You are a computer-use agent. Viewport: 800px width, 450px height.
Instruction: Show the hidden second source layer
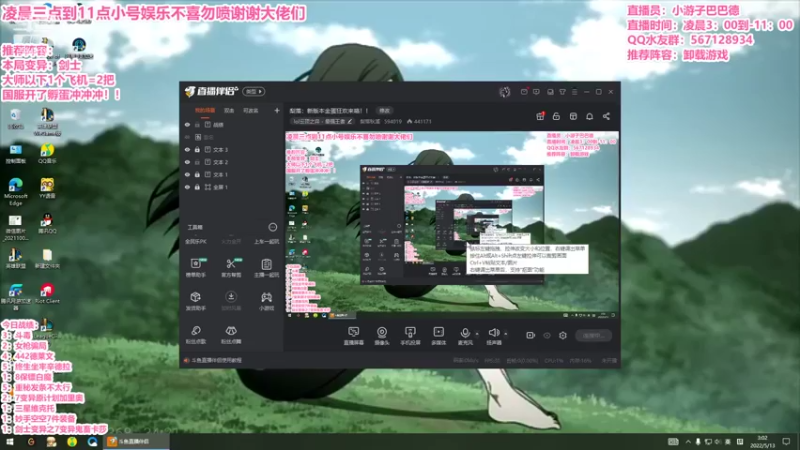(x=187, y=137)
